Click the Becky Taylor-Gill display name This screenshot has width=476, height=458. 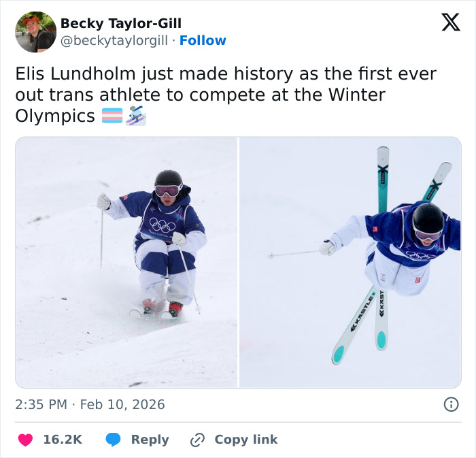[x=121, y=23]
